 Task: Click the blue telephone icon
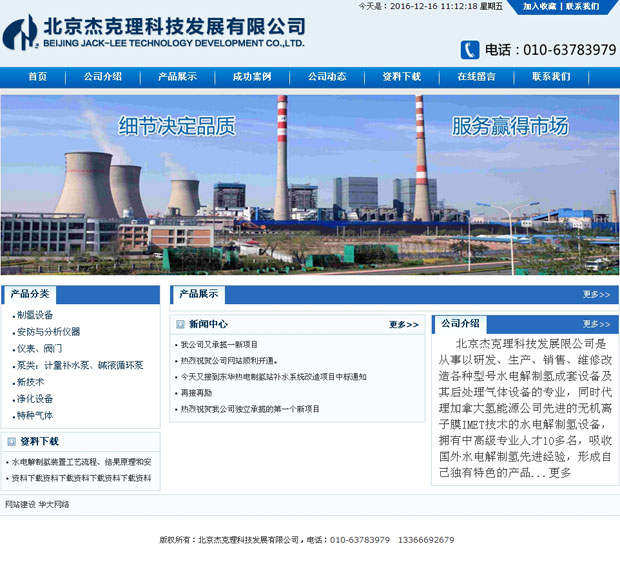469,50
